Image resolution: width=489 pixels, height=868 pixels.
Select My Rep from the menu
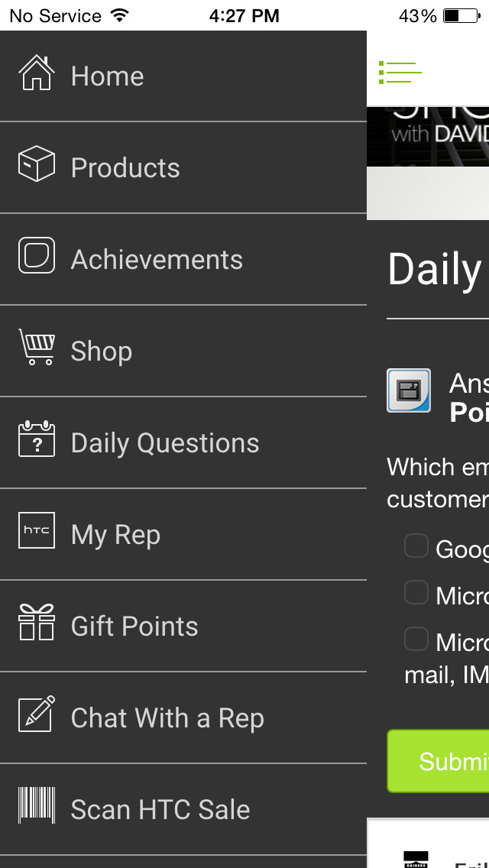pyautogui.click(x=115, y=535)
